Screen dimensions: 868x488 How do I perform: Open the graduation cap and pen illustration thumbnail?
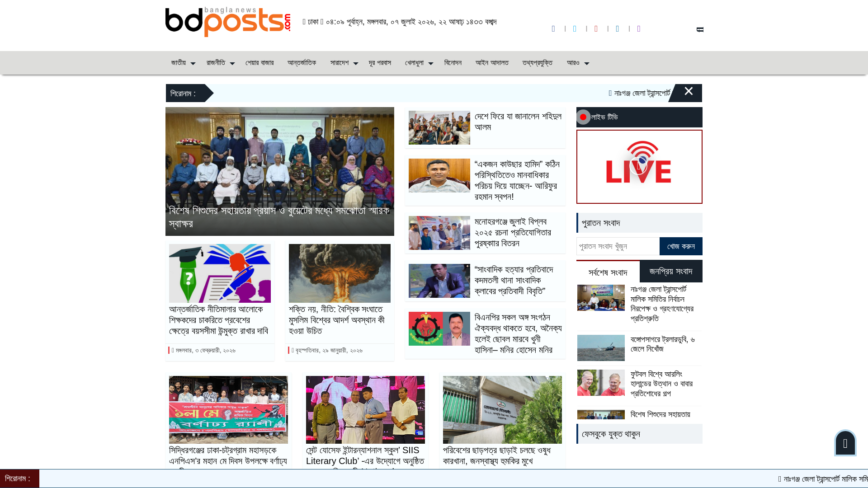220,273
